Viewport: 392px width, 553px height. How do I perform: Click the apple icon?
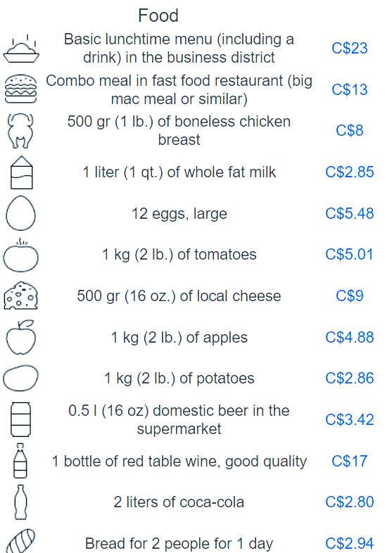[x=21, y=337]
